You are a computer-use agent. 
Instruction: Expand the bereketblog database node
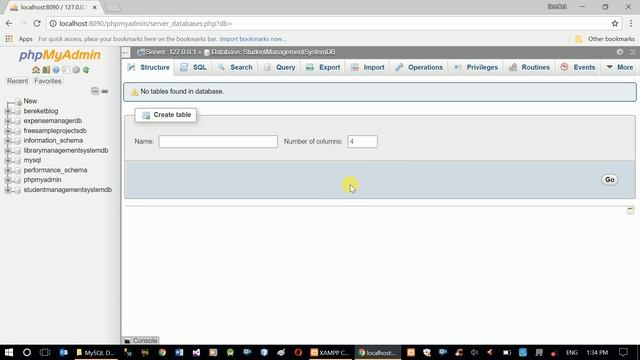(8, 111)
